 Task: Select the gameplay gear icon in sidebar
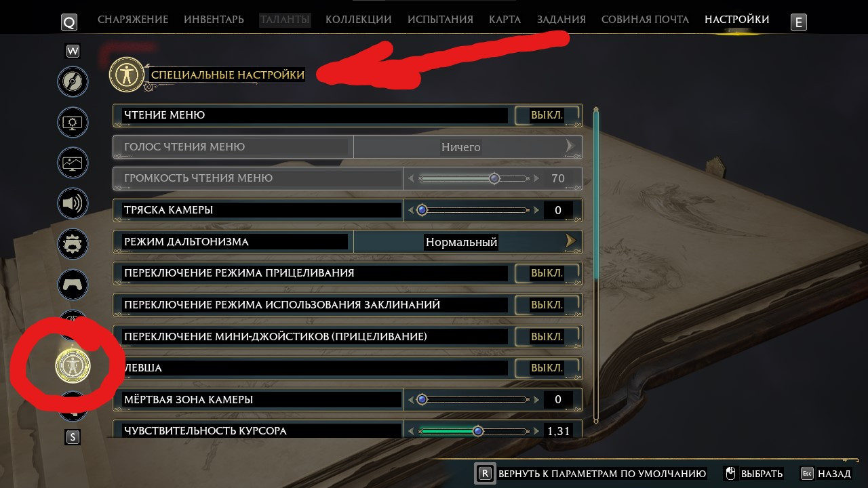pyautogui.click(x=73, y=243)
